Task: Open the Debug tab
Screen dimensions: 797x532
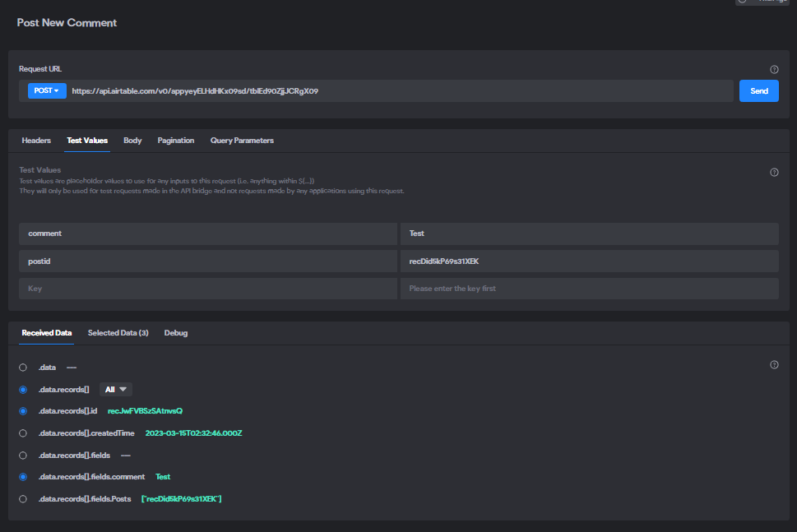Action: [x=176, y=333]
